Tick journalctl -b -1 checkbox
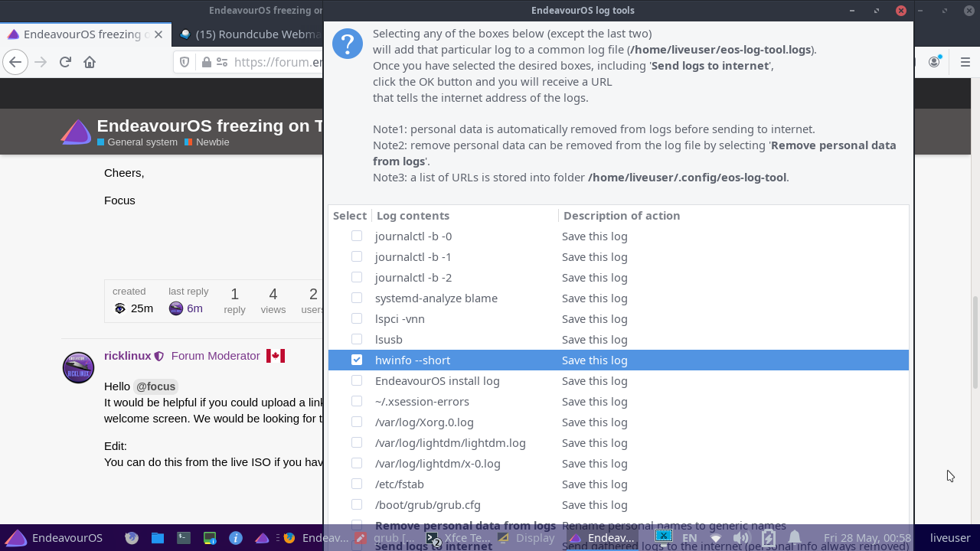 click(357, 257)
